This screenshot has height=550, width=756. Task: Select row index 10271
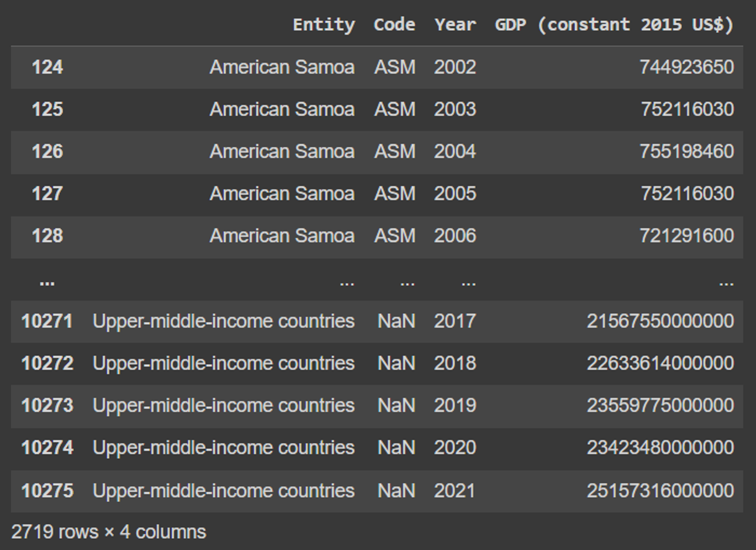[x=47, y=321]
